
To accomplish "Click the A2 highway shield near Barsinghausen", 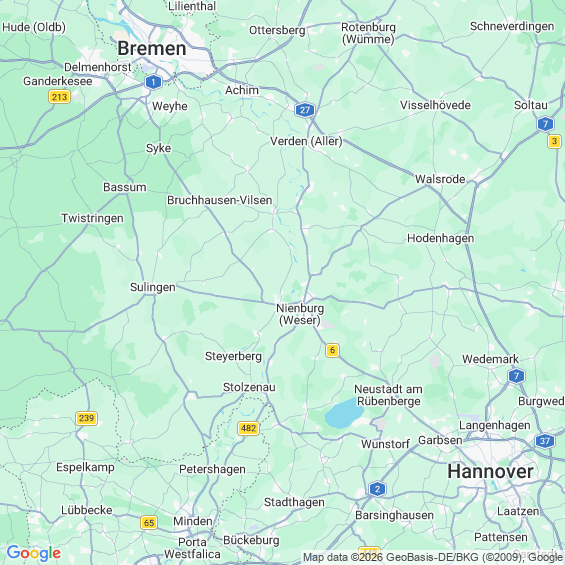I will (377, 489).
